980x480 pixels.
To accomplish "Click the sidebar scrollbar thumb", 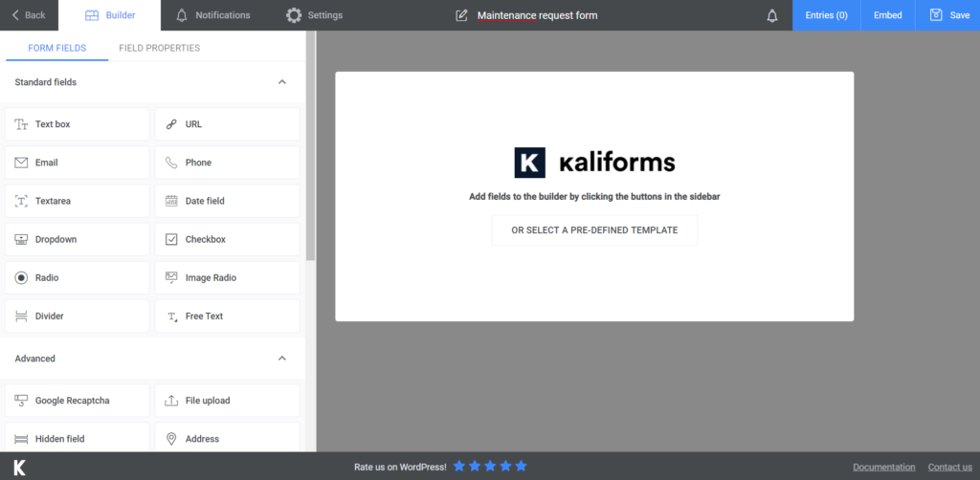I will pyautogui.click(x=311, y=146).
